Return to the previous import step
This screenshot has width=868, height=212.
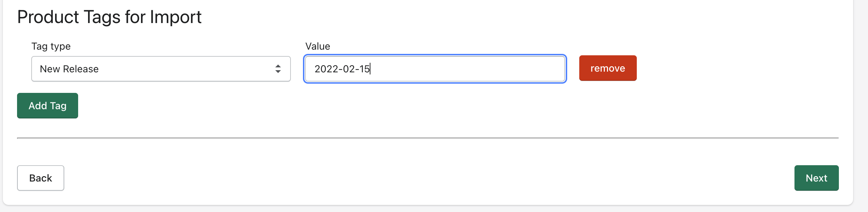point(40,178)
